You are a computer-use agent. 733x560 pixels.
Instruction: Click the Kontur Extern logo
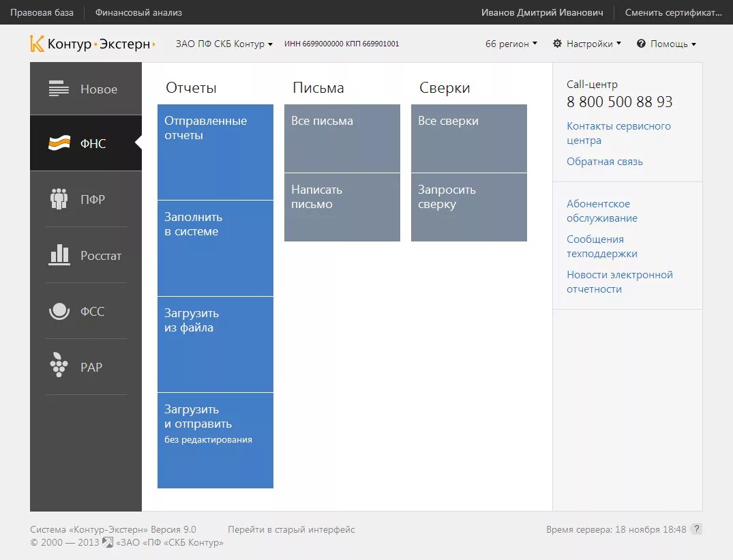coord(93,44)
